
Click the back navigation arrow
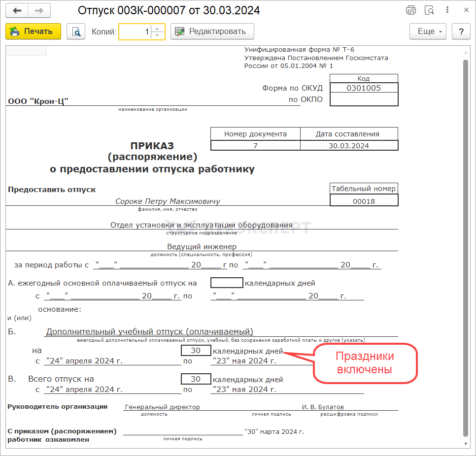coord(17,10)
